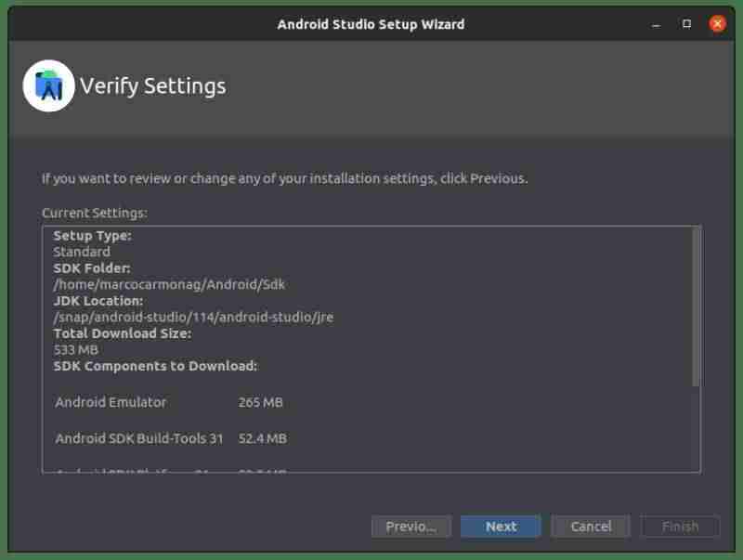Screen dimensions: 743x560
Task: Select the SDK folder path /home/marcocarmonag/Android/Sdk
Action: (x=169, y=284)
